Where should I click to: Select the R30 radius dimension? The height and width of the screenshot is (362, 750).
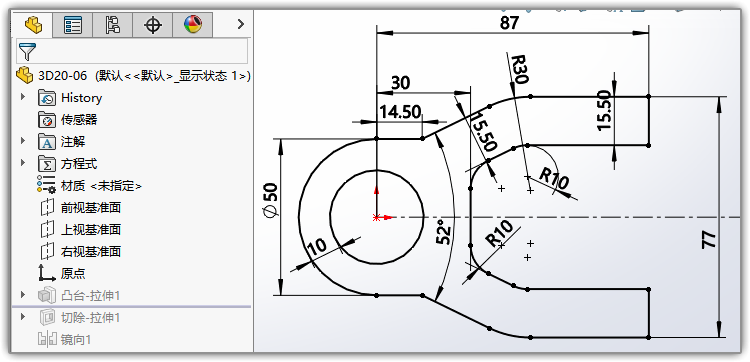click(x=519, y=70)
